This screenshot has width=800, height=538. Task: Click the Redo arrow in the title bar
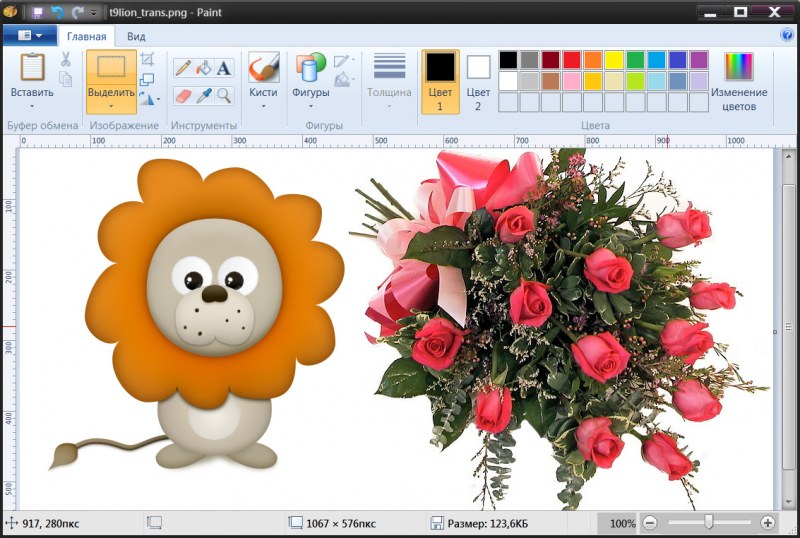point(78,12)
